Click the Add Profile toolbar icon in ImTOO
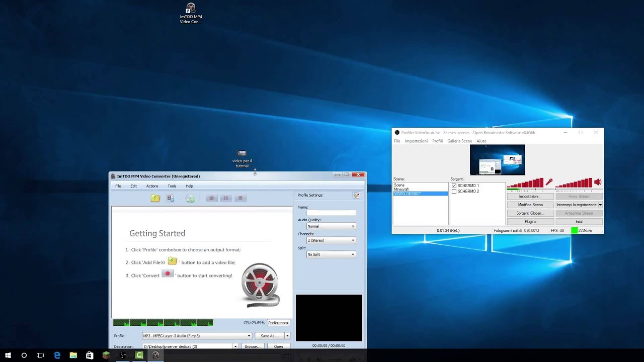This screenshot has height=362, width=644. (x=171, y=198)
